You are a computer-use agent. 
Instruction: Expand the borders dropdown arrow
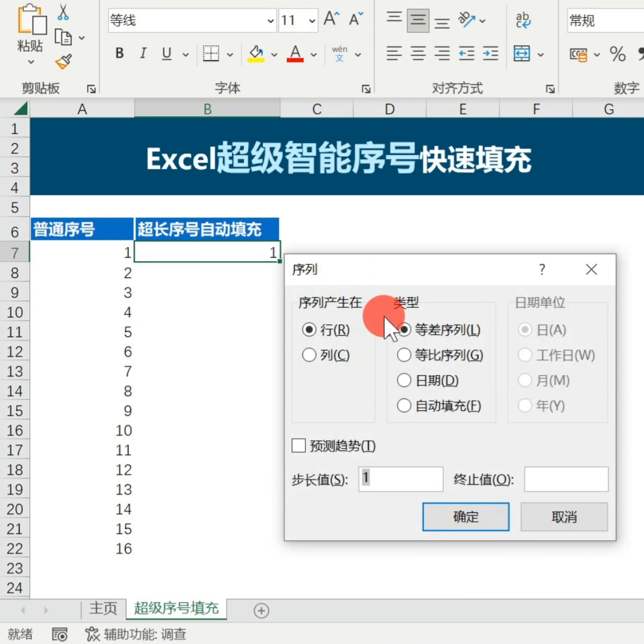tap(230, 54)
